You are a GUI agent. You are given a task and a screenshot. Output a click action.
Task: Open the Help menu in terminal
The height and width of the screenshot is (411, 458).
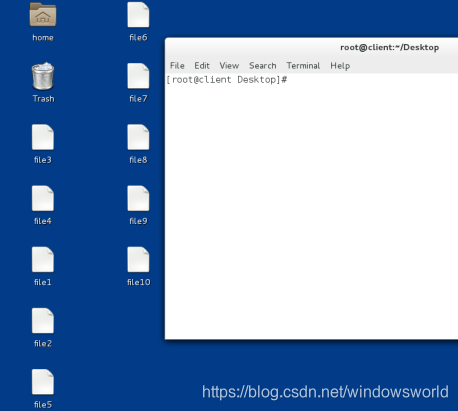coord(340,66)
